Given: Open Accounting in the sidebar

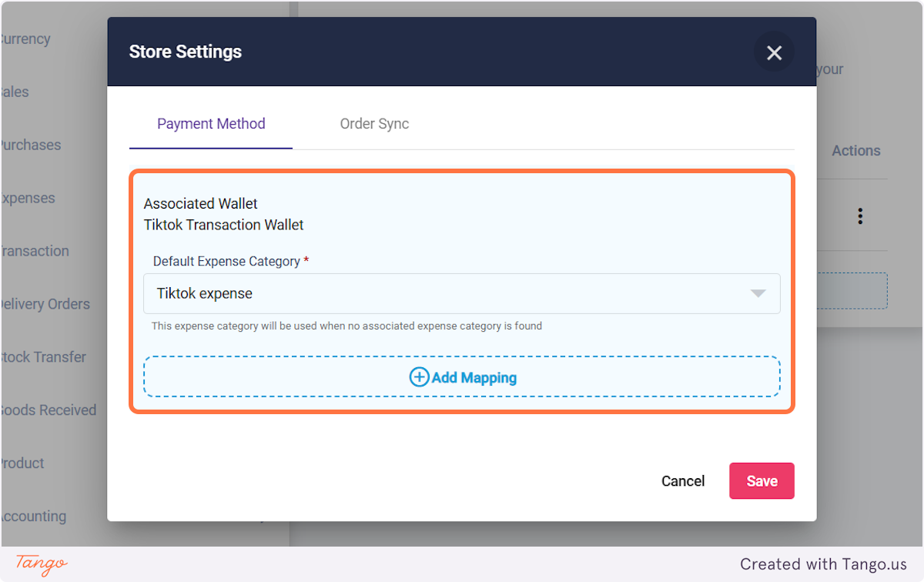Looking at the screenshot, I should pos(33,517).
